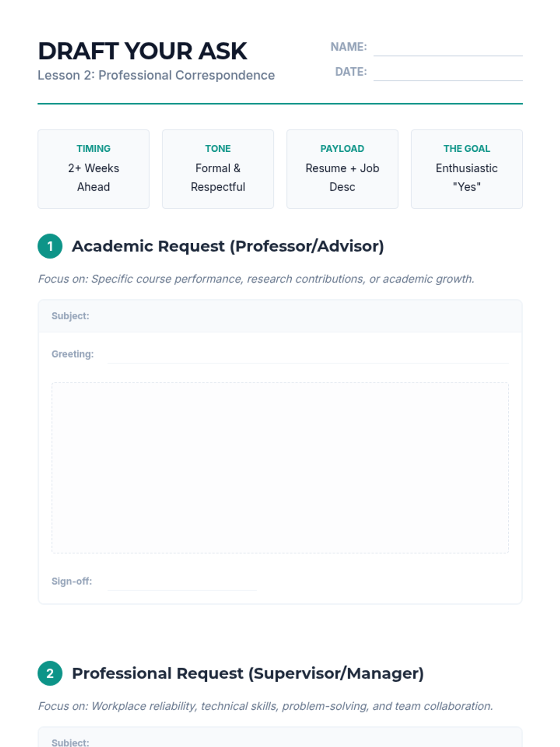Screen dimensions: 560x747
Task: Select the TIMING tip card
Action: coord(93,169)
